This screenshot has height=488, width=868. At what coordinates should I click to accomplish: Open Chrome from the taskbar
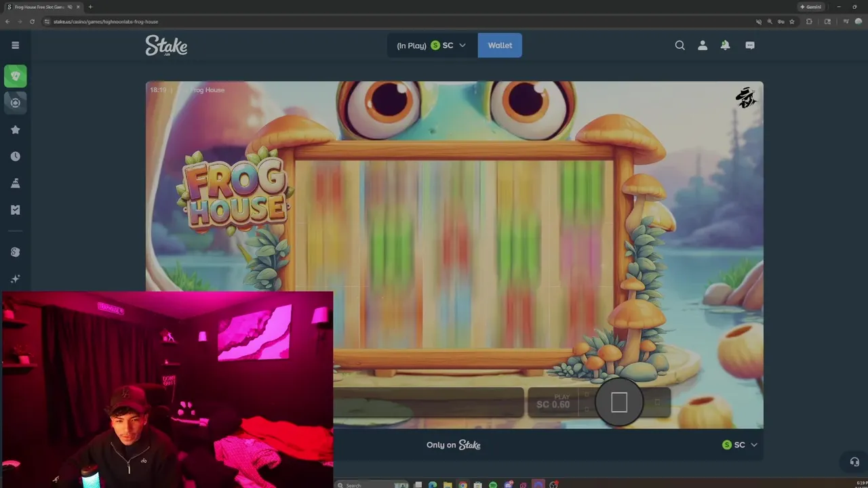point(462,485)
